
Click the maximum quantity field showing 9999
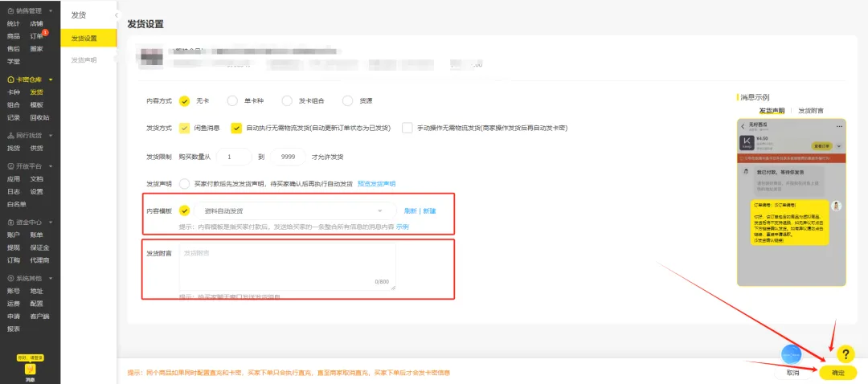click(288, 157)
